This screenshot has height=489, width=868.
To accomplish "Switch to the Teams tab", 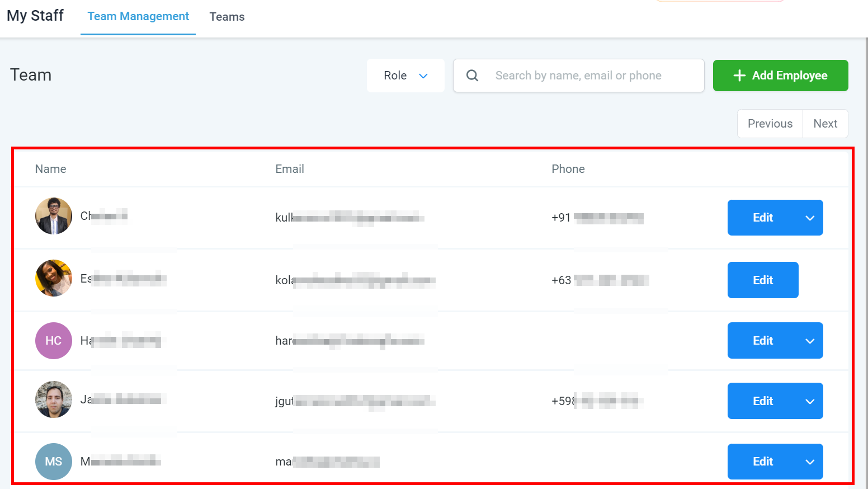I will point(227,17).
